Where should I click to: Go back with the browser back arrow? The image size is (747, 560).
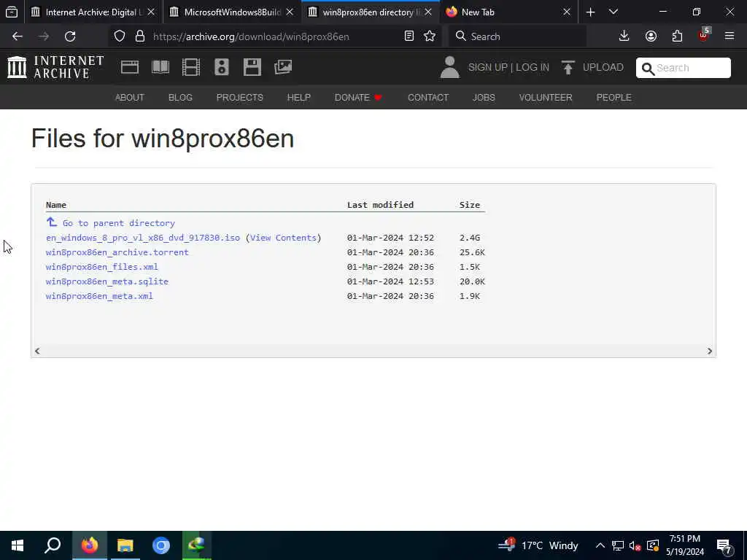18,36
